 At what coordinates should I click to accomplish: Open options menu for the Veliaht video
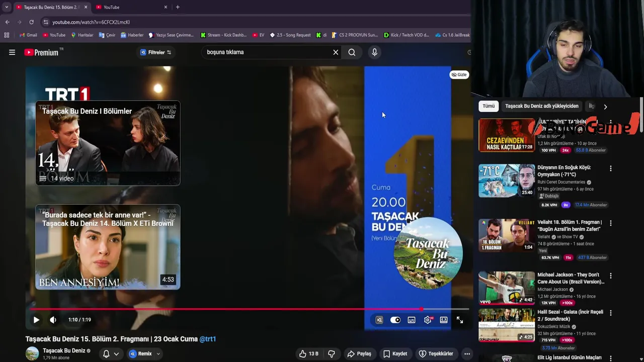pos(611,223)
